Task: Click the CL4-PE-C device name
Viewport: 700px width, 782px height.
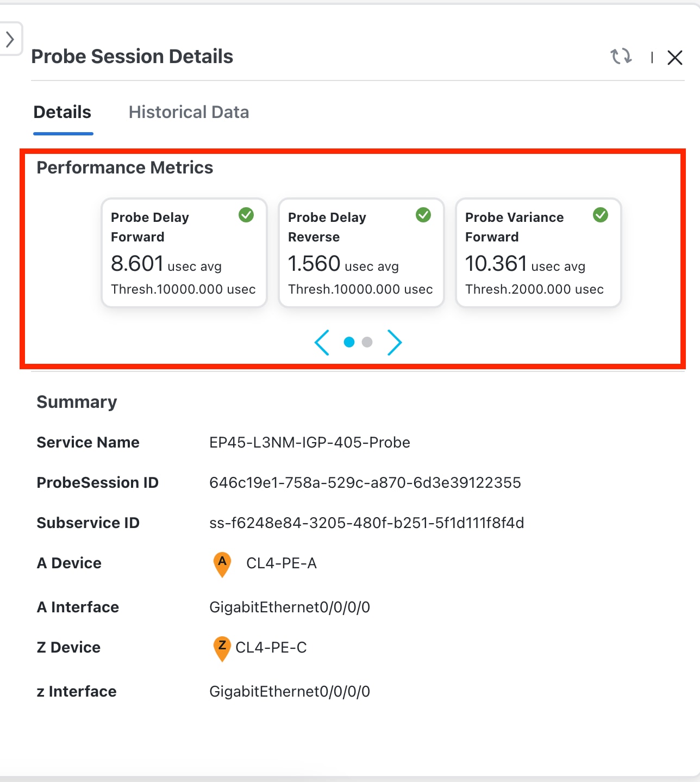Action: tap(271, 648)
